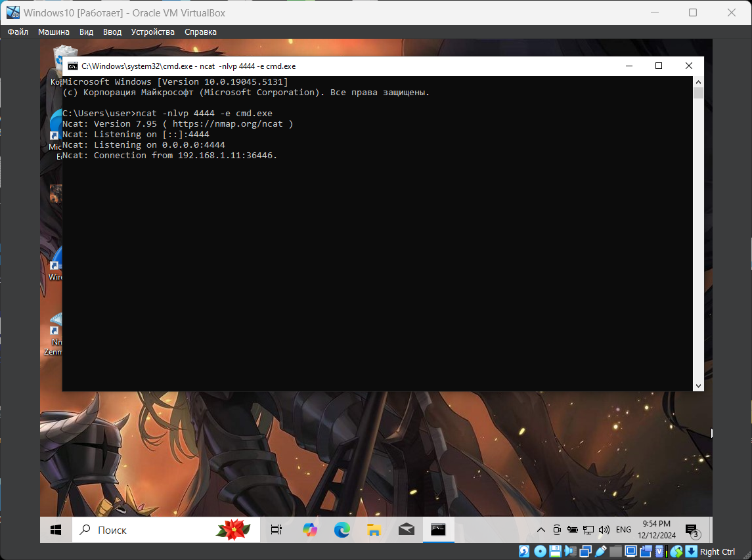Switch the ENG input language indicator

click(x=623, y=530)
